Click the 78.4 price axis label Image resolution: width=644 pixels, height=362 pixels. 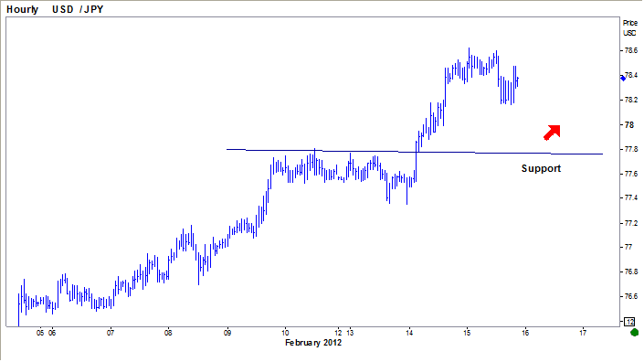[x=631, y=75]
